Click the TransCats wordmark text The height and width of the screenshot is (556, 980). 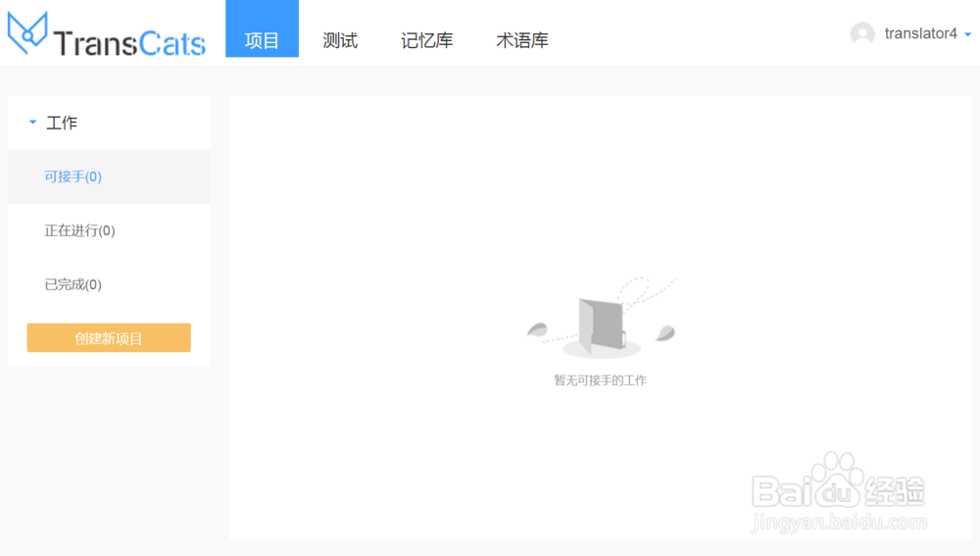click(x=130, y=42)
